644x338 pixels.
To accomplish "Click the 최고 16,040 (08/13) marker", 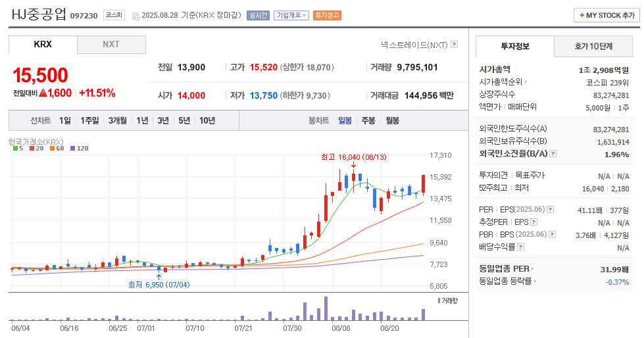I will coord(354,157).
